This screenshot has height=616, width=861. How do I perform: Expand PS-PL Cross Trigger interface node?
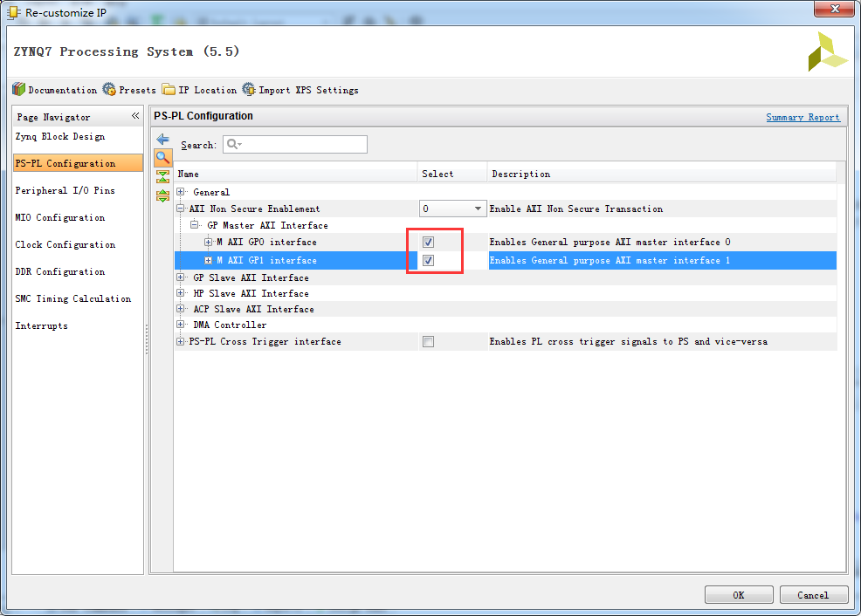(181, 342)
